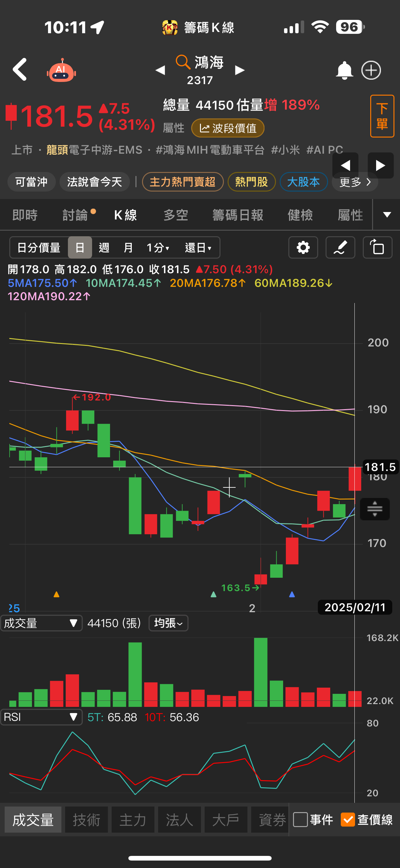Tap the 可當沖 tag
The image size is (400, 868).
[31, 182]
